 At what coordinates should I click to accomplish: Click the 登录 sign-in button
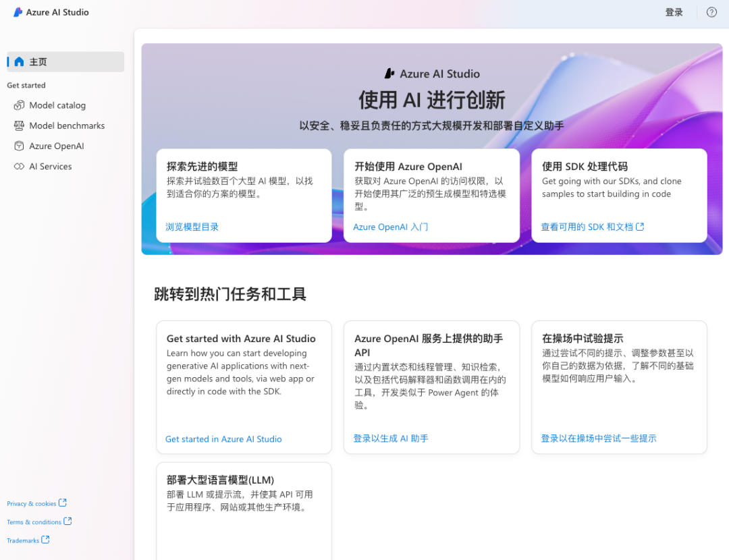click(x=674, y=12)
